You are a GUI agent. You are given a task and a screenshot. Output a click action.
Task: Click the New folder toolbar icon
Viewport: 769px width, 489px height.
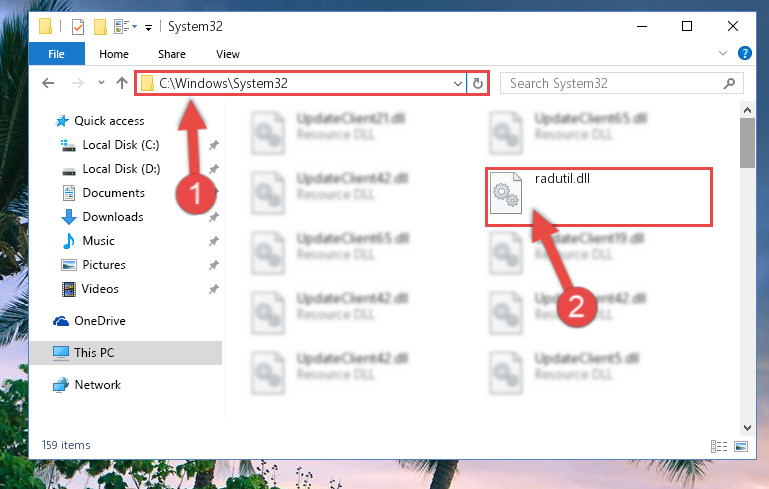(100, 26)
